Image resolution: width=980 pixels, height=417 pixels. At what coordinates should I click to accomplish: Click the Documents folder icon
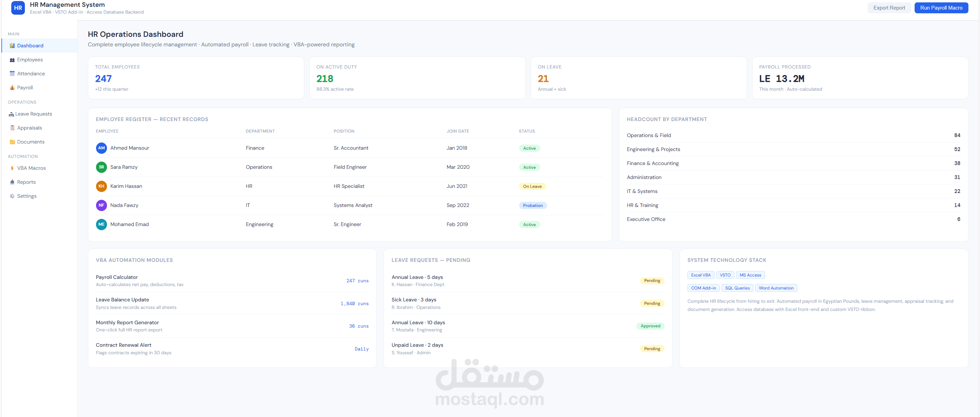coord(12,142)
